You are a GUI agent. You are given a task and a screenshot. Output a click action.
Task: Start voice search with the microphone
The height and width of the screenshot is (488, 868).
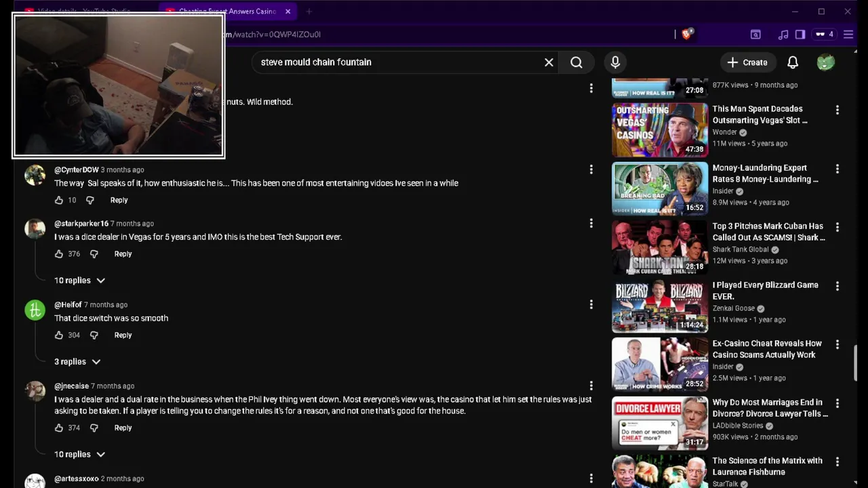pyautogui.click(x=615, y=62)
